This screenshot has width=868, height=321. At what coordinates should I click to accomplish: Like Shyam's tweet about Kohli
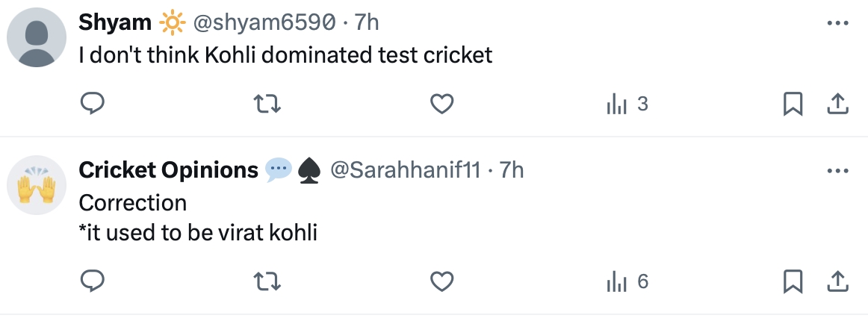(x=442, y=105)
